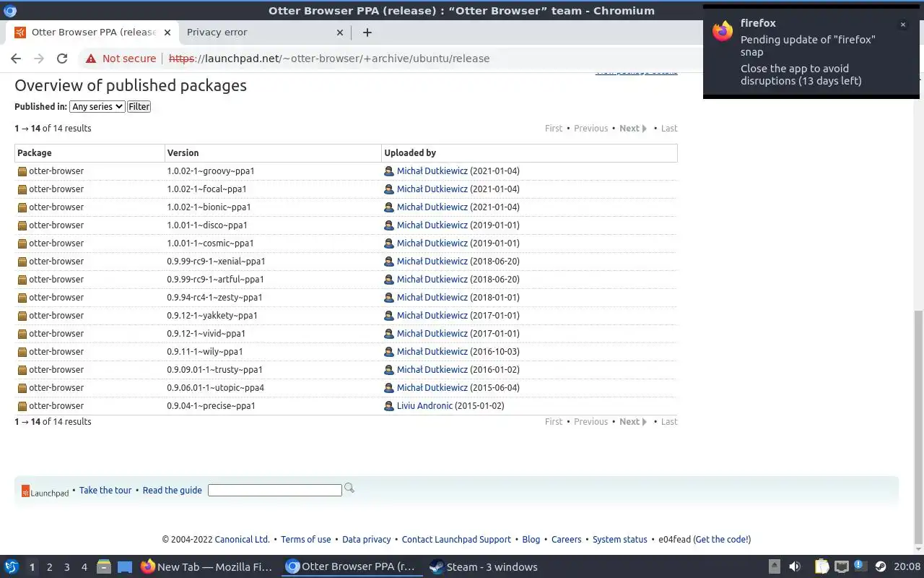Click the Data privacy link
924x578 pixels.
(366, 539)
